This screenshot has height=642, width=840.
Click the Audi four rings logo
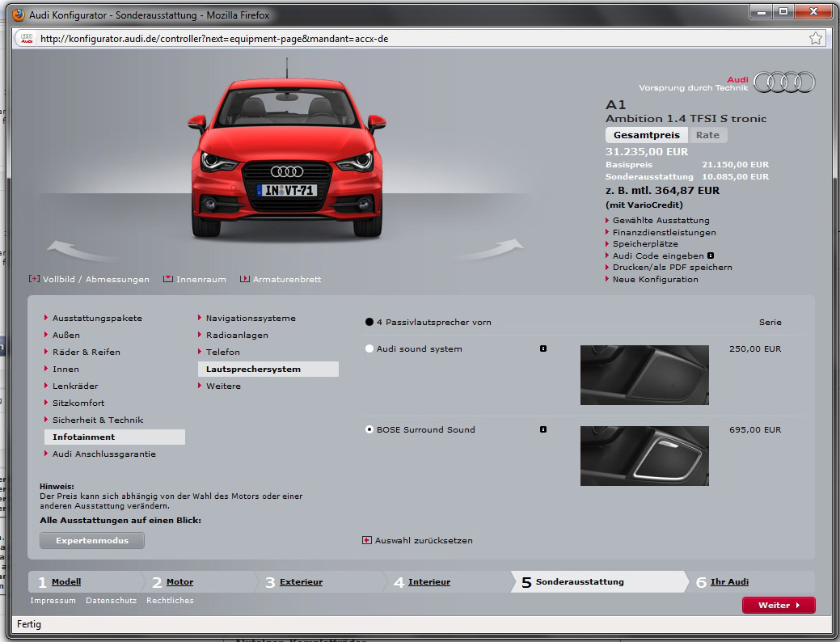point(784,82)
